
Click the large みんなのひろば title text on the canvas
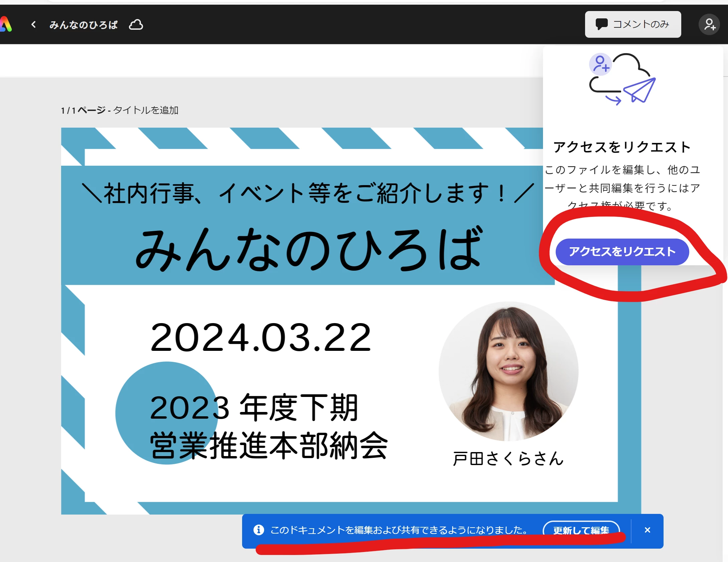[x=309, y=249]
